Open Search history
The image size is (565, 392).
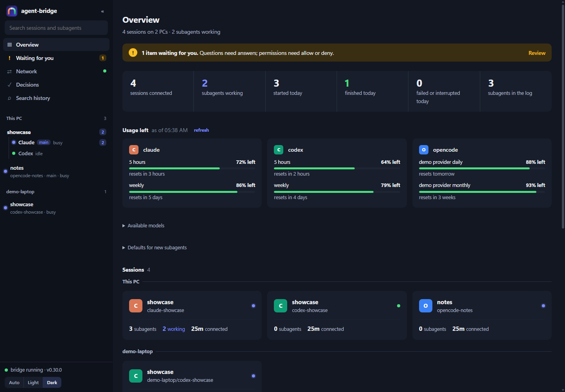pyautogui.click(x=56, y=98)
